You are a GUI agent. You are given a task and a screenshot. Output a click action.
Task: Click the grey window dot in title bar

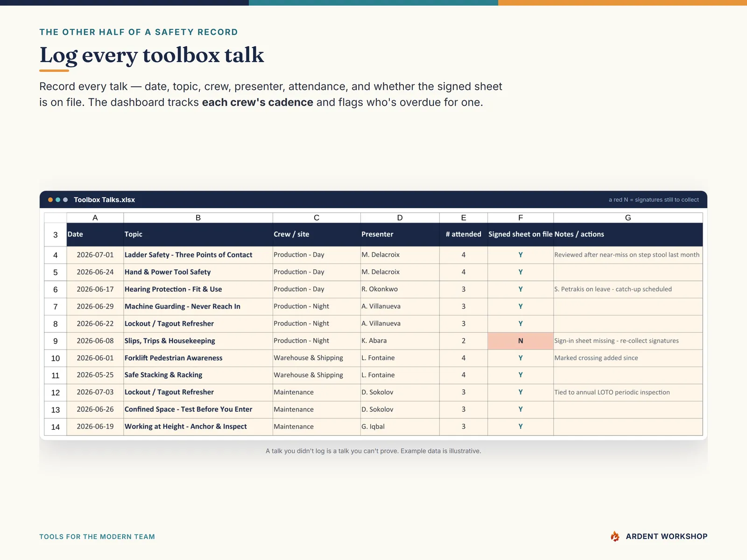click(65, 200)
